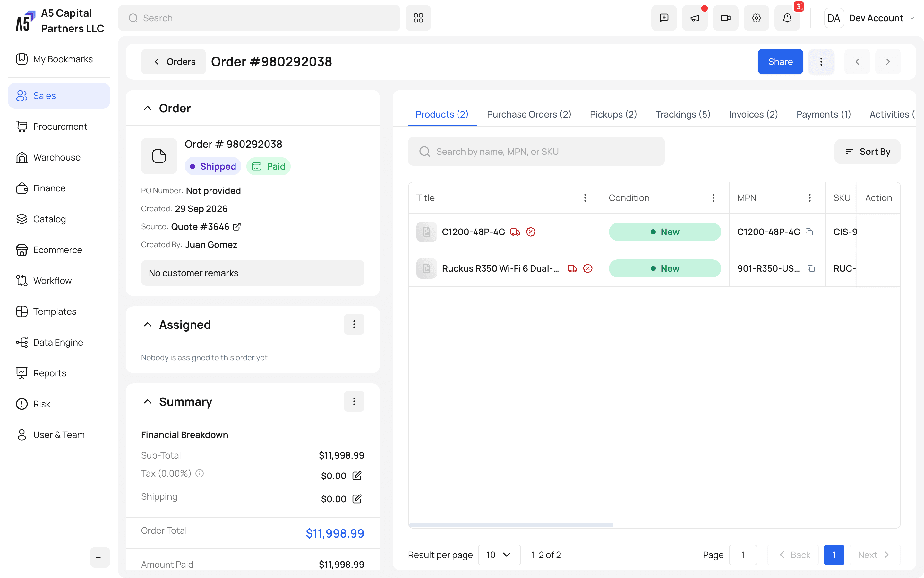Open Condition column options menu
This screenshot has width=924, height=578.
pos(713,197)
